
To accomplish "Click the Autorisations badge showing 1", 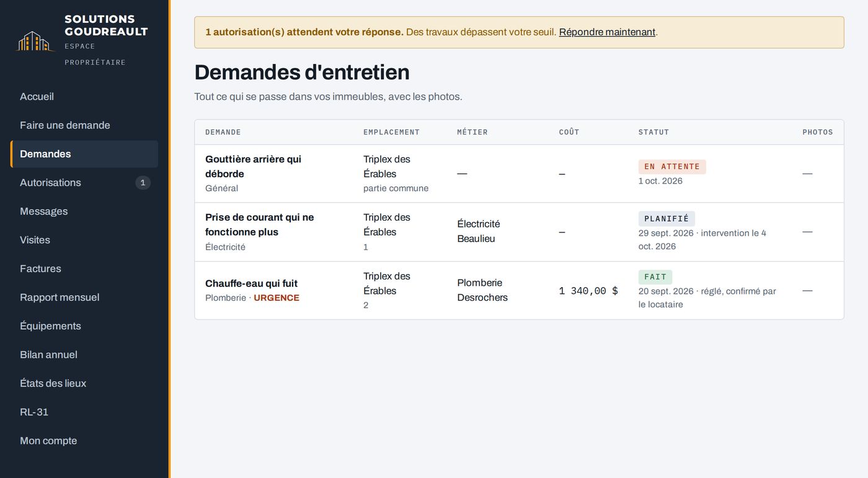I will (x=143, y=183).
